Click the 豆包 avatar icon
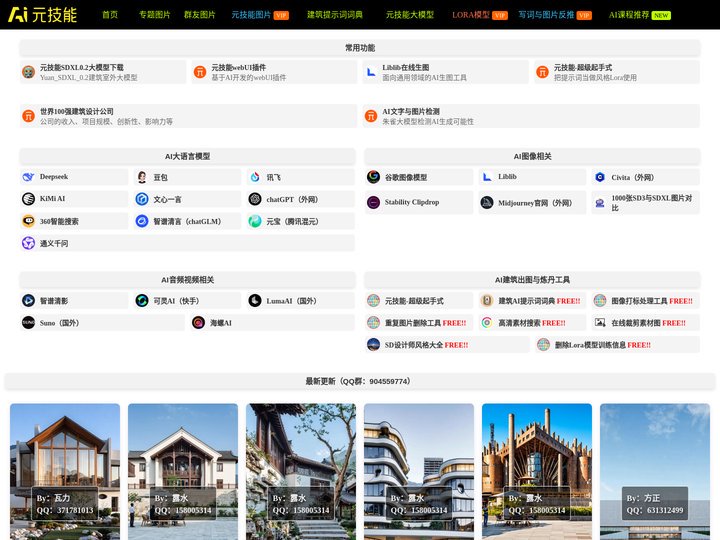The height and width of the screenshot is (540, 720). (x=142, y=177)
